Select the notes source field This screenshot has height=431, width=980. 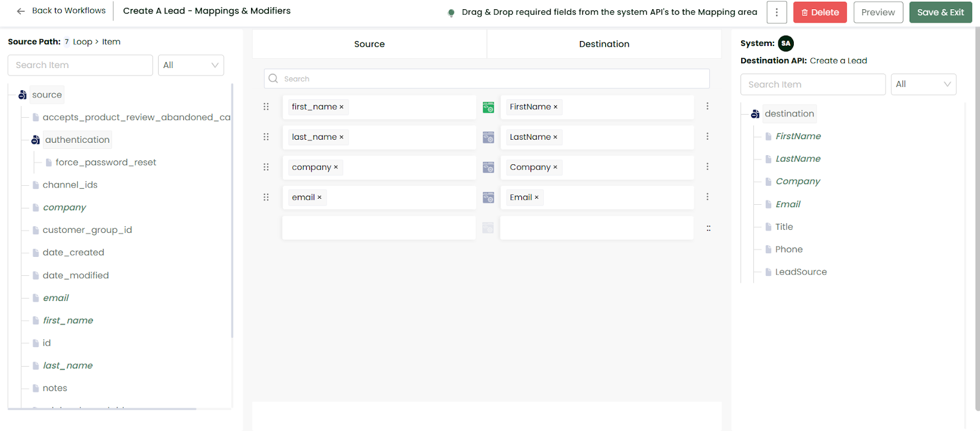point(55,388)
